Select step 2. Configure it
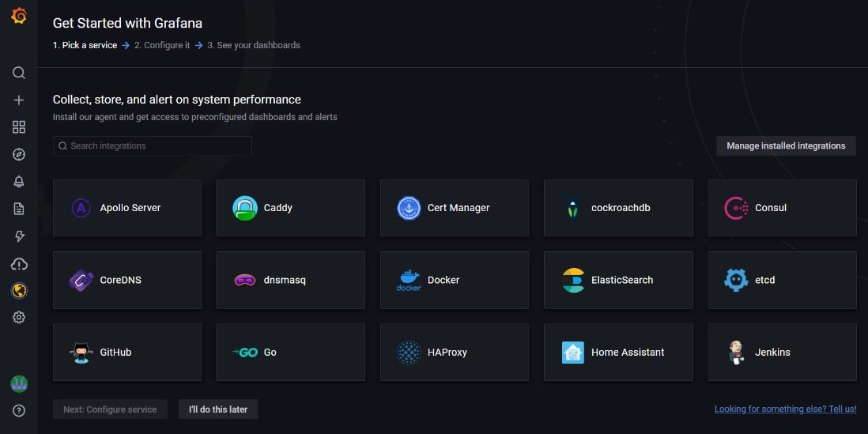868x434 pixels. 162,45
